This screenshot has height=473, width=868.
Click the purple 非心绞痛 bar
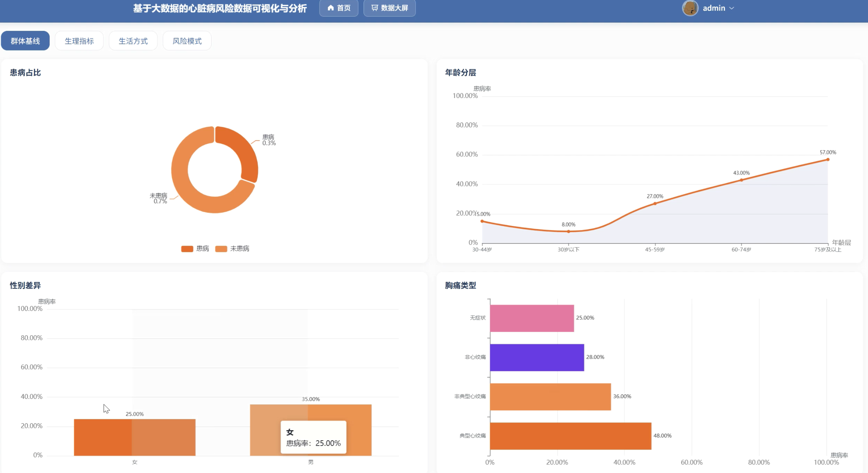tap(537, 358)
